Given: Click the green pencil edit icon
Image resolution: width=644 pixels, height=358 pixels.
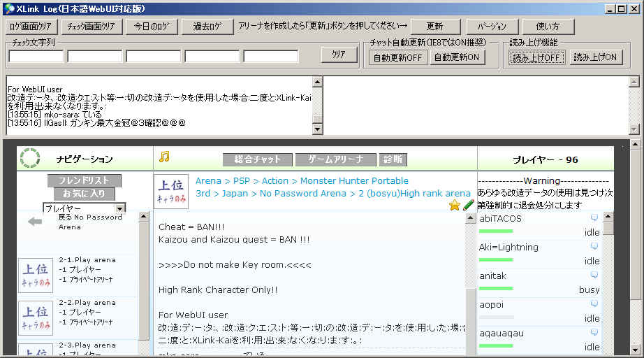Looking at the screenshot, I should tap(469, 205).
